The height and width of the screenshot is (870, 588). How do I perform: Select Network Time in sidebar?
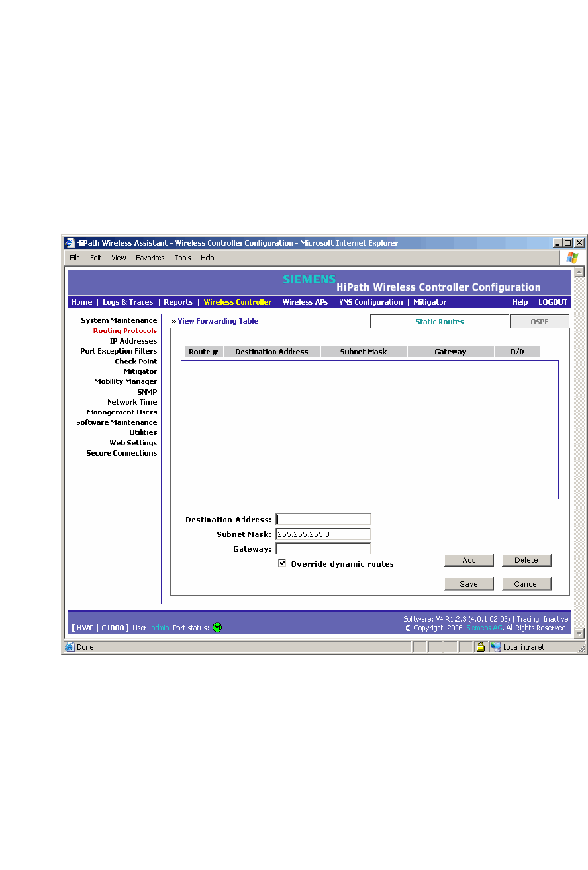pos(132,402)
